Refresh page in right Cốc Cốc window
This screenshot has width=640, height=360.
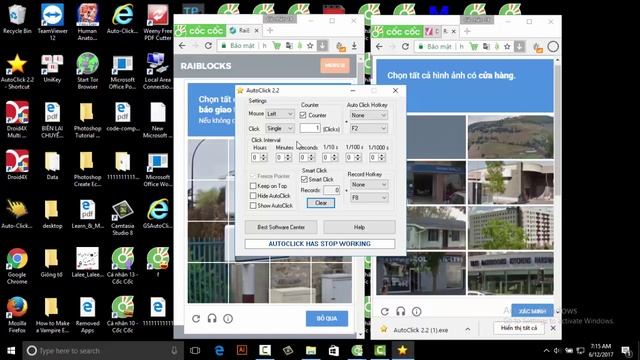[x=405, y=47]
